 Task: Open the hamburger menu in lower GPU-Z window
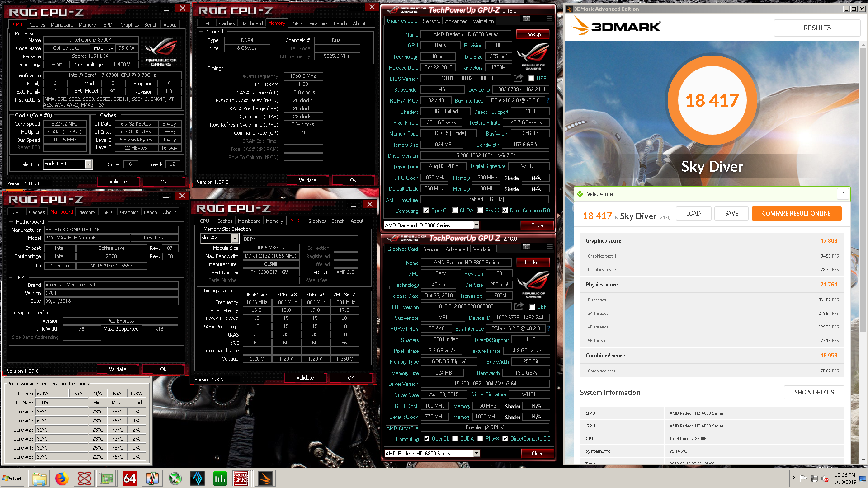550,247
